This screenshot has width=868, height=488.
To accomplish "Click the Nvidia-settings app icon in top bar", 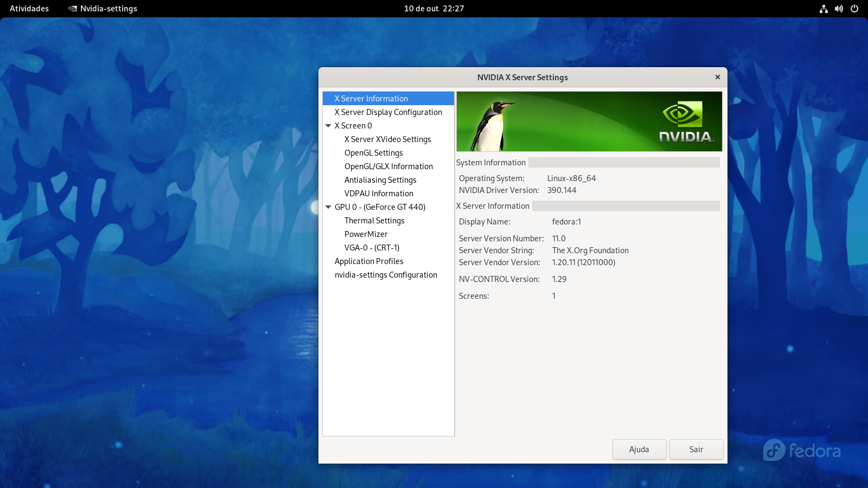I will pyautogui.click(x=73, y=9).
